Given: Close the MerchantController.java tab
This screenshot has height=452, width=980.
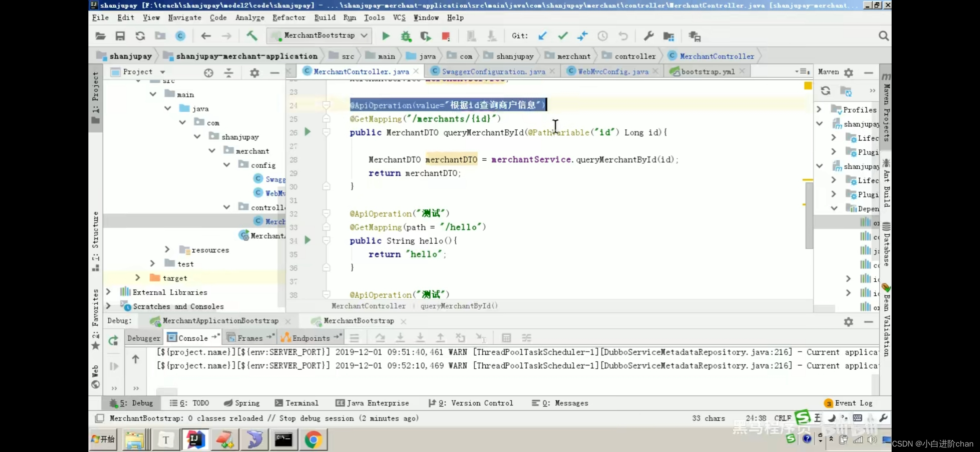Looking at the screenshot, I should [x=416, y=71].
